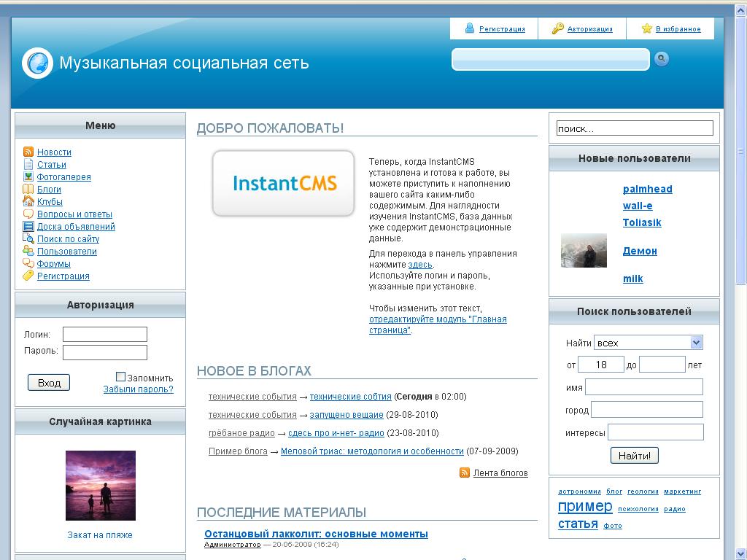
Task: Click the age до input field
Action: point(662,365)
